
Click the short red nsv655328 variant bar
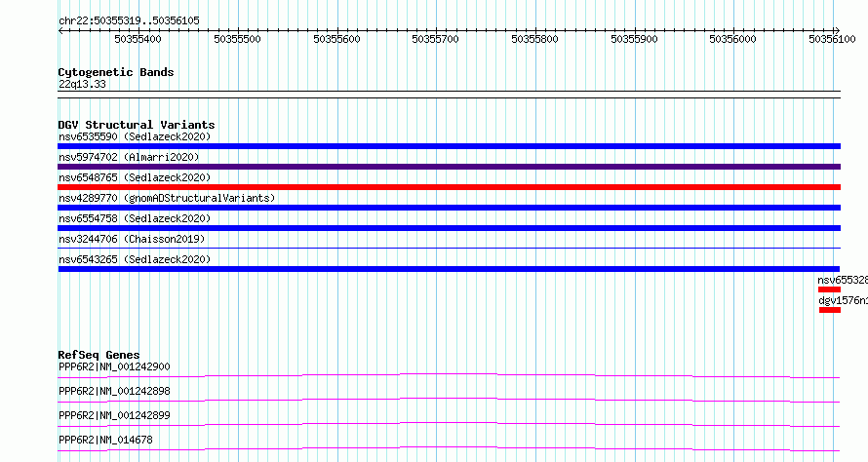tap(829, 289)
